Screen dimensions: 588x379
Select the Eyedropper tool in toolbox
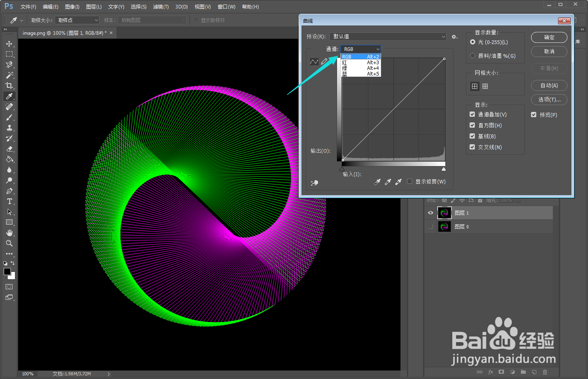pyautogui.click(x=9, y=96)
